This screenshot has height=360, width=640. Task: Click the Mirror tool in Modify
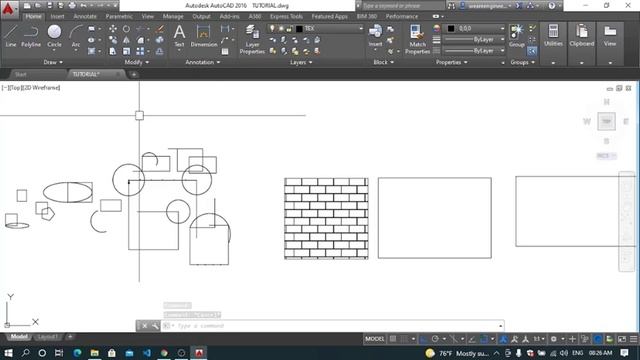pos(127,40)
